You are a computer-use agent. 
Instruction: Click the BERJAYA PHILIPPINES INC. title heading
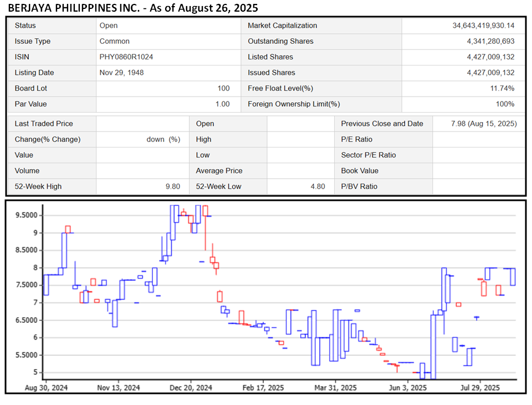[133, 7]
